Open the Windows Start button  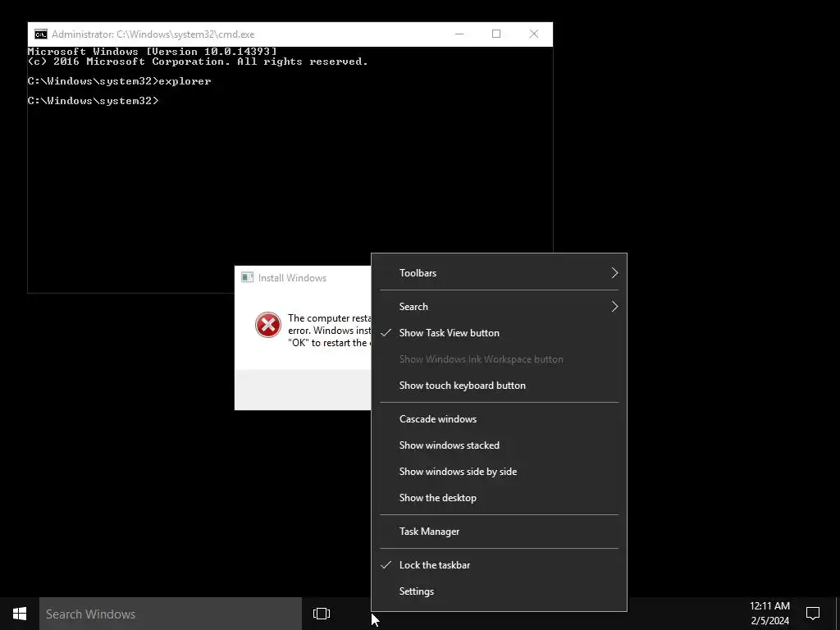pos(20,614)
